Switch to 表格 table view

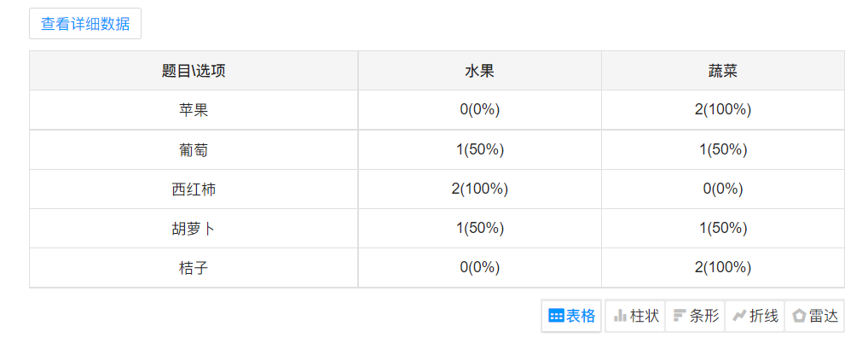click(x=572, y=316)
